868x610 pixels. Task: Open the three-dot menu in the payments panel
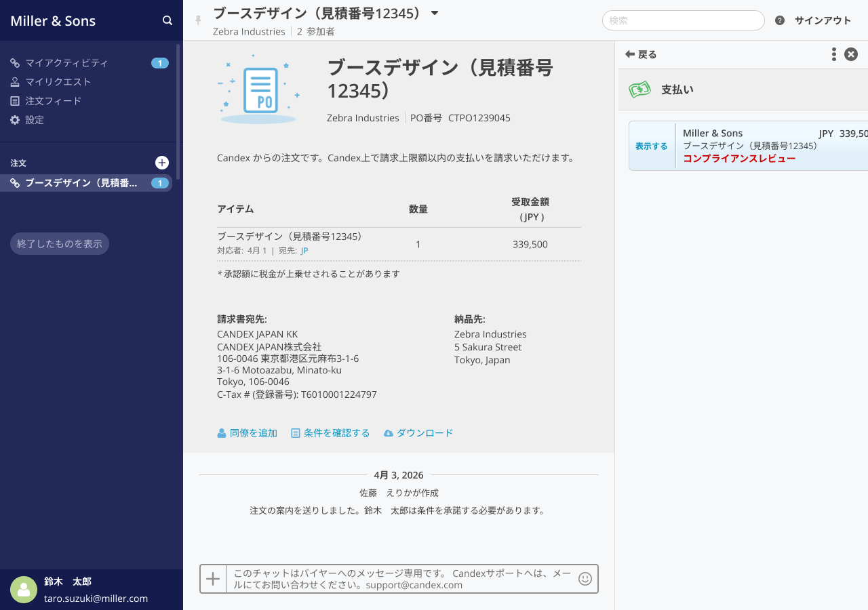pyautogui.click(x=833, y=54)
